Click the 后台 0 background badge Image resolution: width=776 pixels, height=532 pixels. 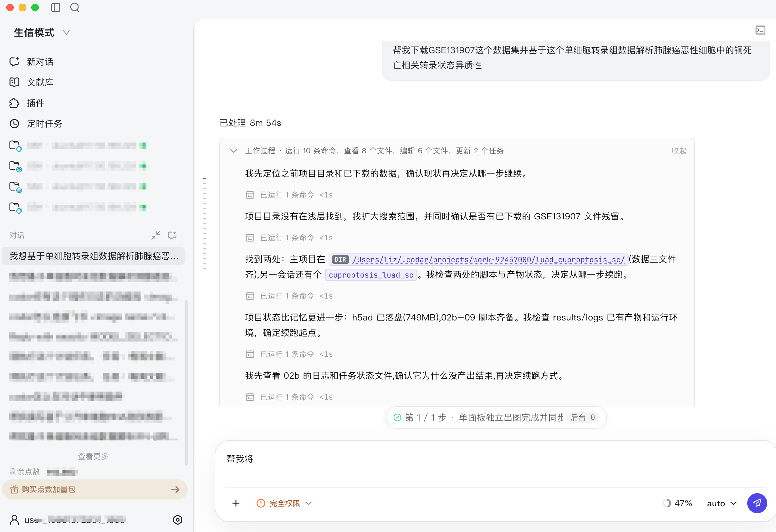pos(583,417)
